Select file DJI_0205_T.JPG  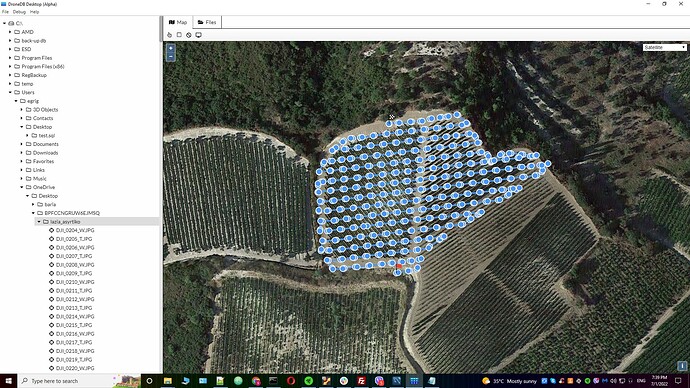(74, 239)
